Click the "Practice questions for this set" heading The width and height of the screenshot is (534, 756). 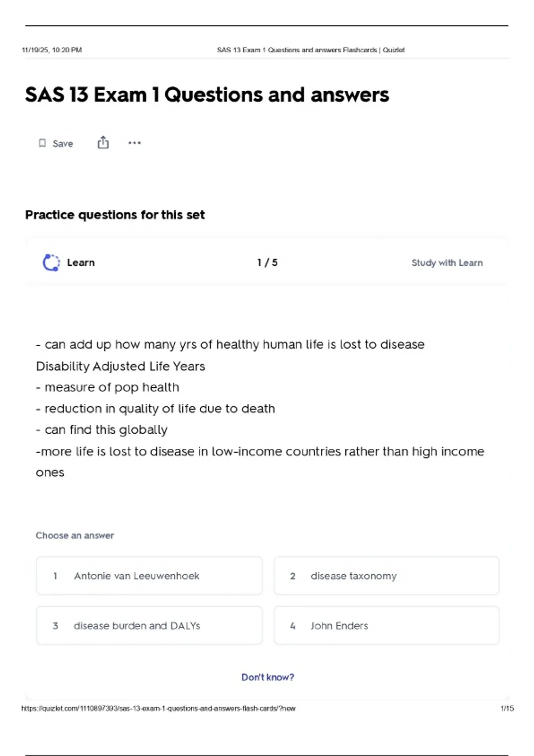pos(115,215)
